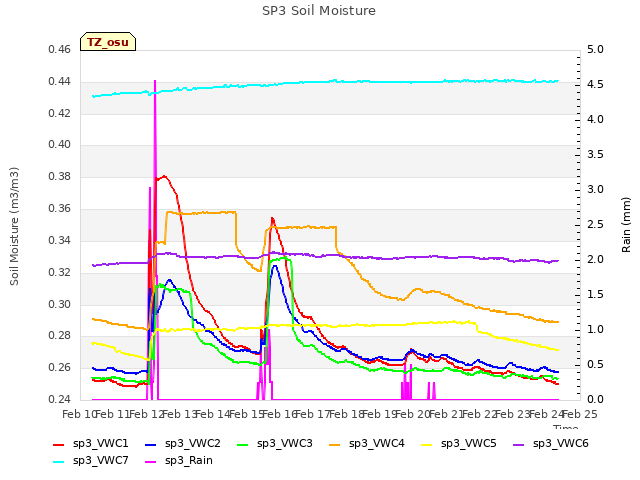Click the 2.5 rain axis tick label
This screenshot has height=480, width=640.
pyautogui.click(x=595, y=224)
